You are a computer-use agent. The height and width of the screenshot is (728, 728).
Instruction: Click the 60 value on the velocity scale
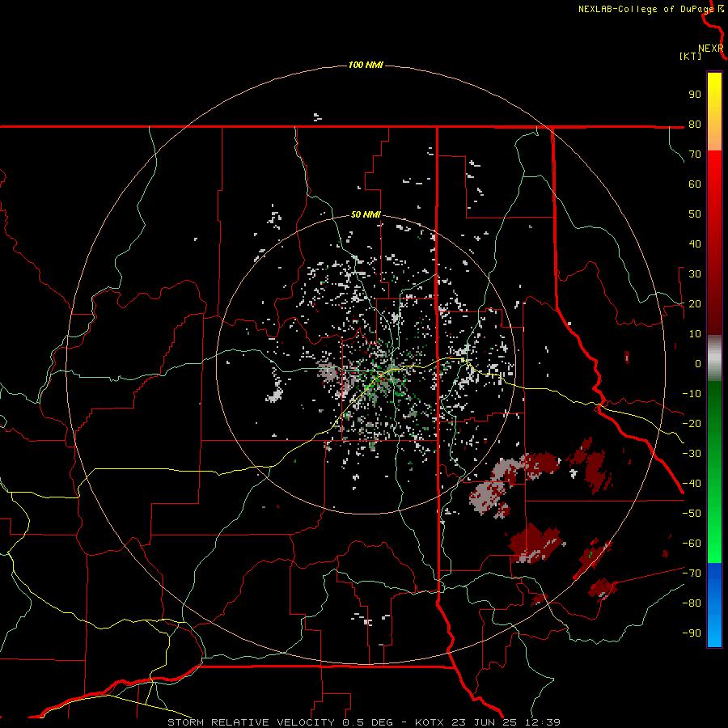(x=695, y=184)
